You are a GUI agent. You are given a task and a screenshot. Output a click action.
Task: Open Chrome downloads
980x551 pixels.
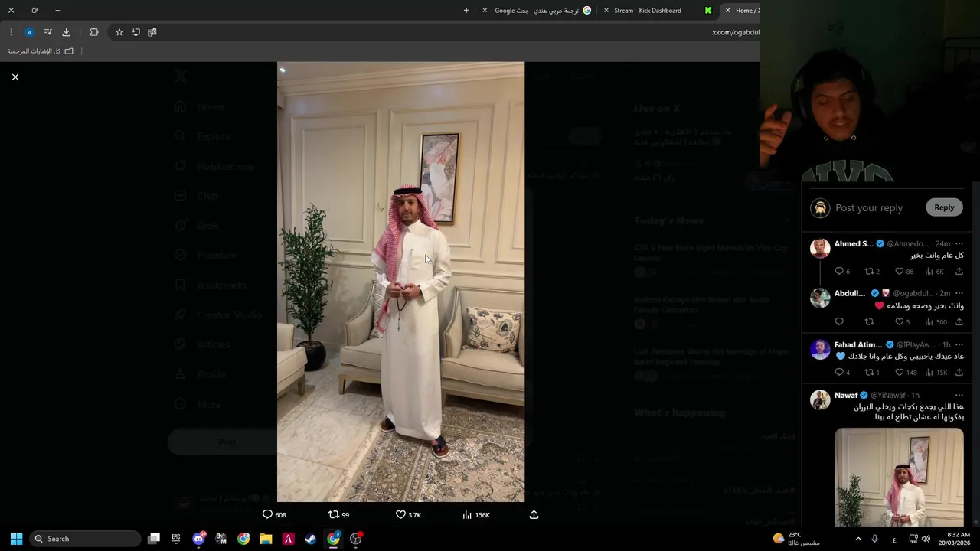[x=66, y=32]
